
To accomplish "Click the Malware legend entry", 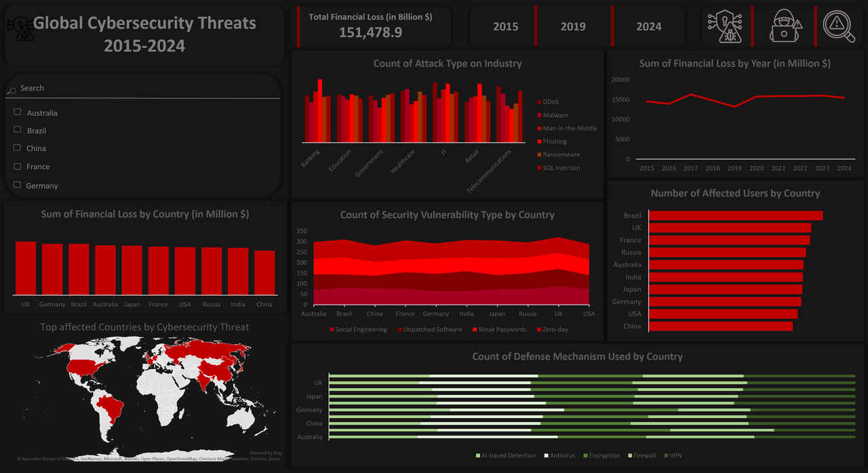I will [x=553, y=115].
